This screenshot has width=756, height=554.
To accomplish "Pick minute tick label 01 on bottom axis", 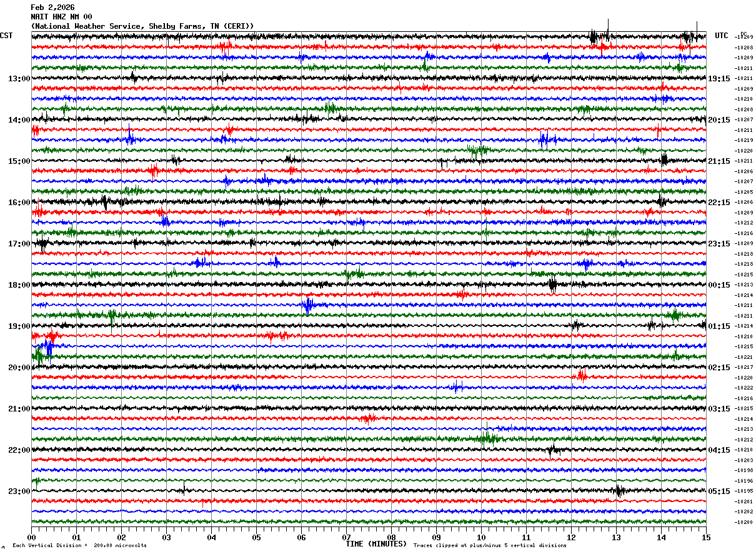I will 76,537.
